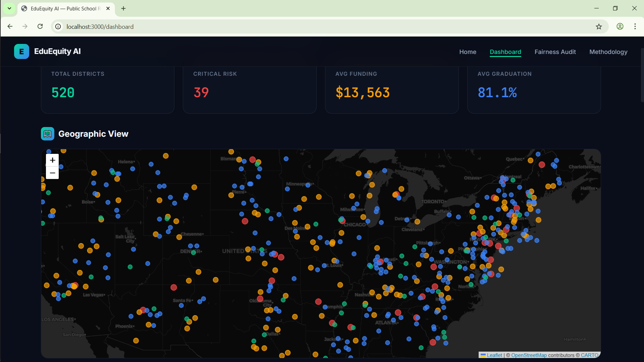The width and height of the screenshot is (644, 362).
Task: Open the Methodology page
Action: [608, 52]
